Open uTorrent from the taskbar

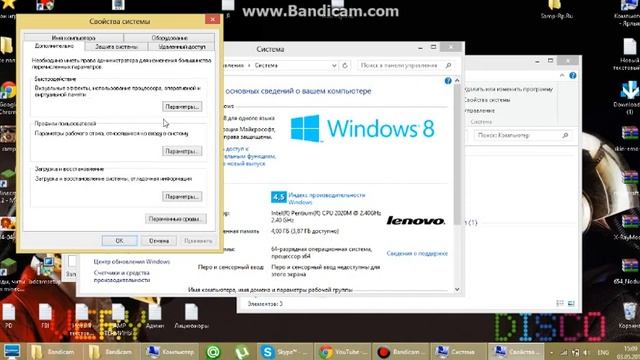[x=241, y=352]
